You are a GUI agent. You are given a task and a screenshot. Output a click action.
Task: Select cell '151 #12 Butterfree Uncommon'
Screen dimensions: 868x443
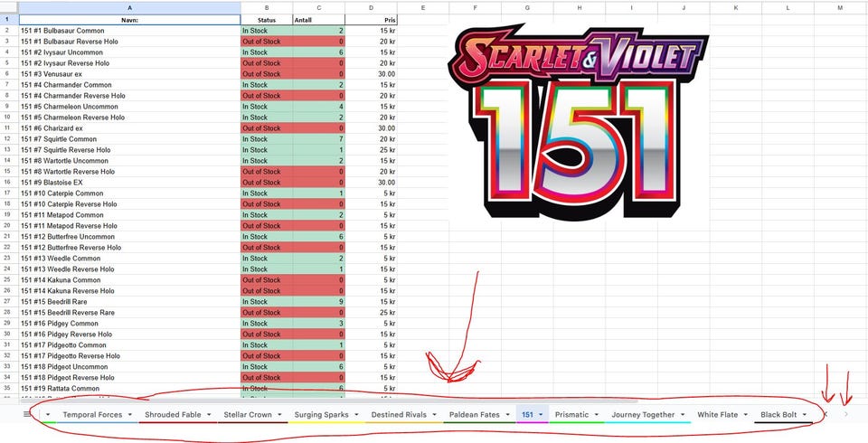click(x=129, y=237)
